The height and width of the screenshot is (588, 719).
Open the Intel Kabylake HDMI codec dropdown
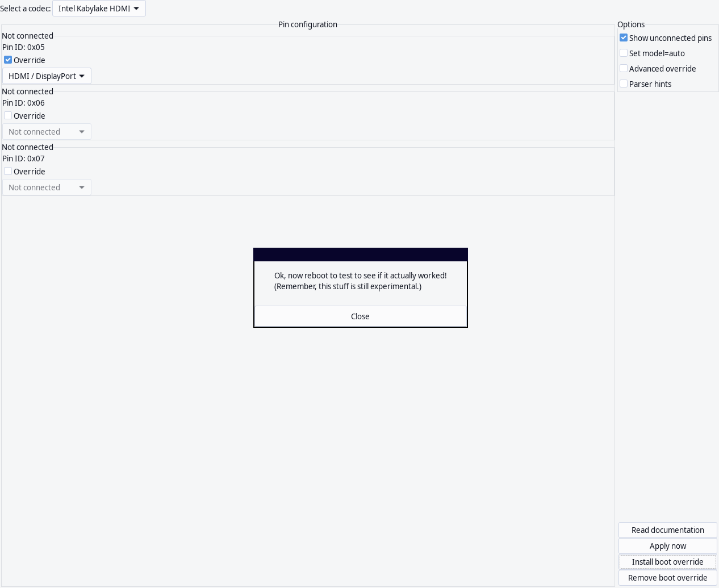pos(99,9)
